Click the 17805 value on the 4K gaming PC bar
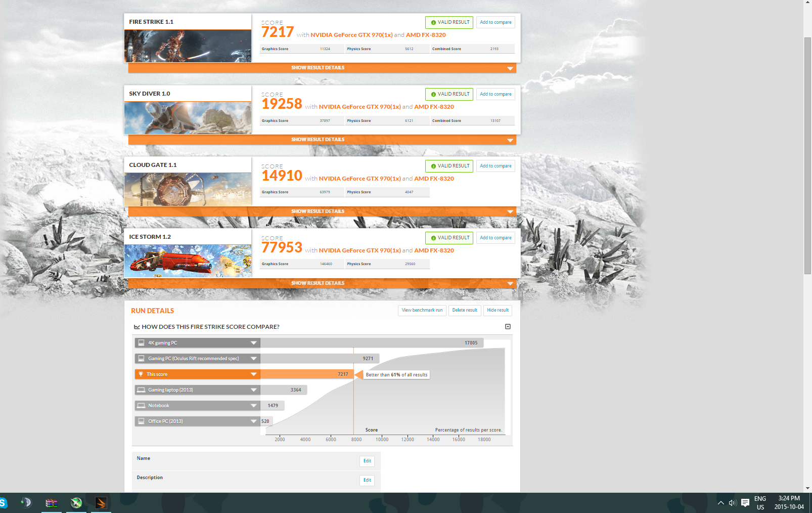The height and width of the screenshot is (513, 812). point(471,343)
